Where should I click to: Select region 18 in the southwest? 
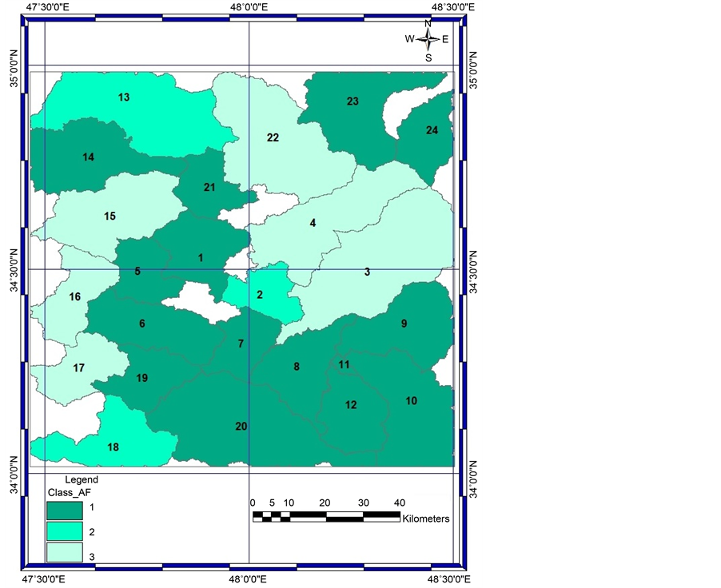tap(113, 447)
